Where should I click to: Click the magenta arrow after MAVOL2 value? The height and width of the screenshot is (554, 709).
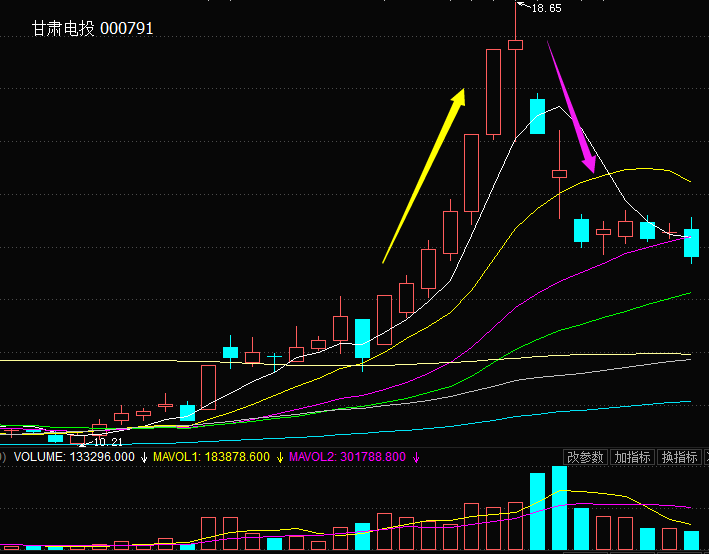pos(416,457)
